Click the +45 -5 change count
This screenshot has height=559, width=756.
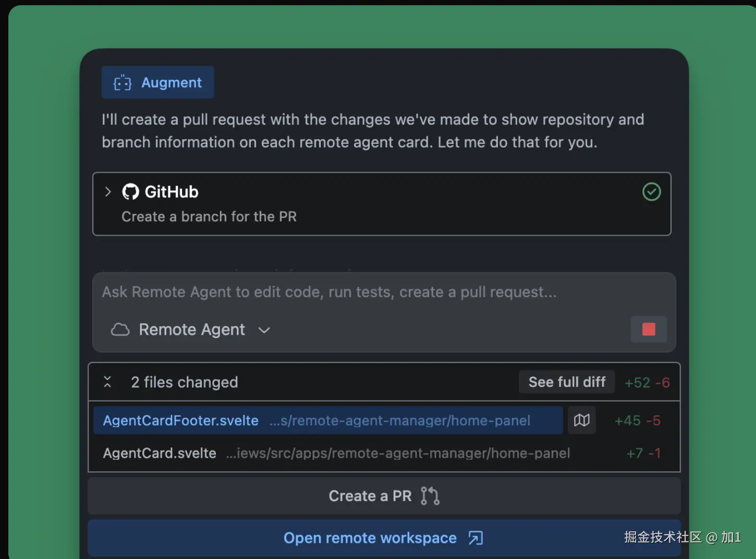638,420
